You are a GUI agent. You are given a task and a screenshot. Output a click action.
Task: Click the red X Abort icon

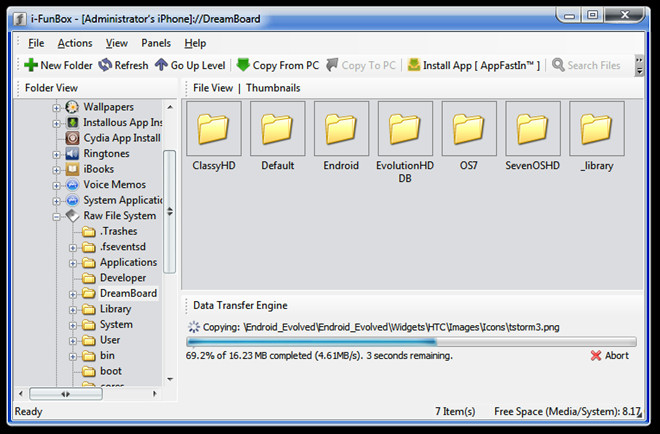596,356
